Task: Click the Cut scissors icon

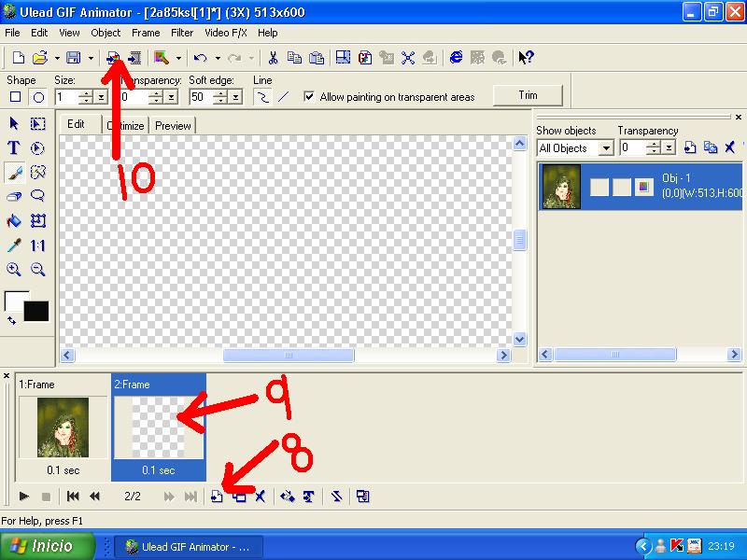Action: tap(273, 58)
